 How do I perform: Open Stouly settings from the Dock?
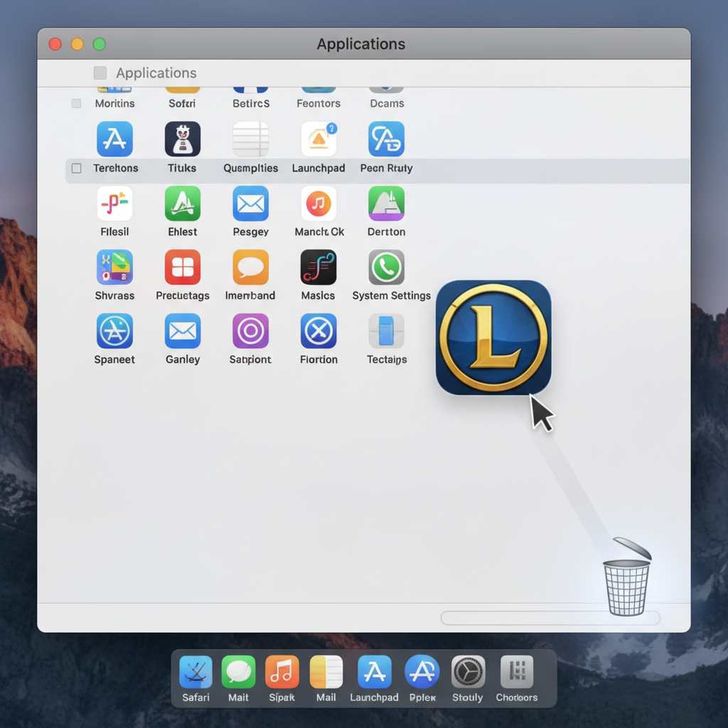467,672
